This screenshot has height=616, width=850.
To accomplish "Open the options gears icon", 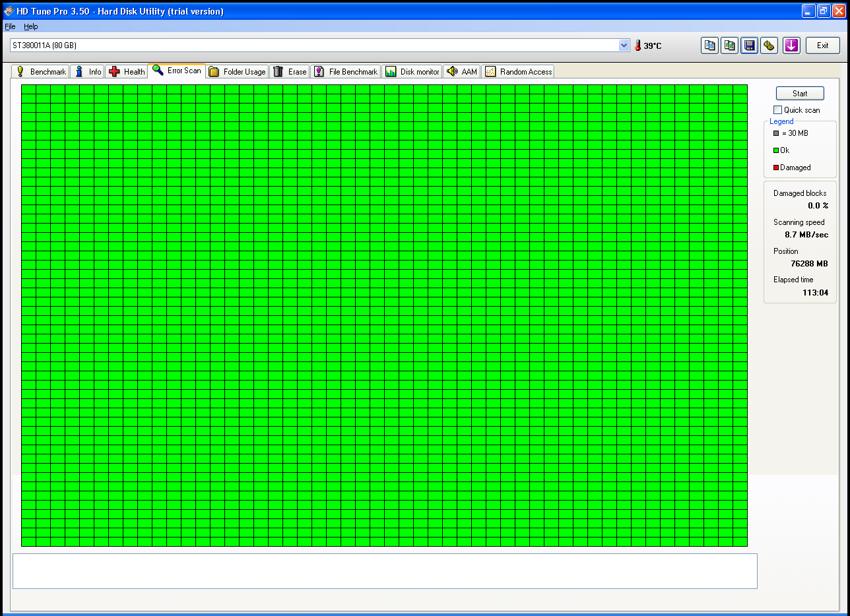I will tap(769, 46).
